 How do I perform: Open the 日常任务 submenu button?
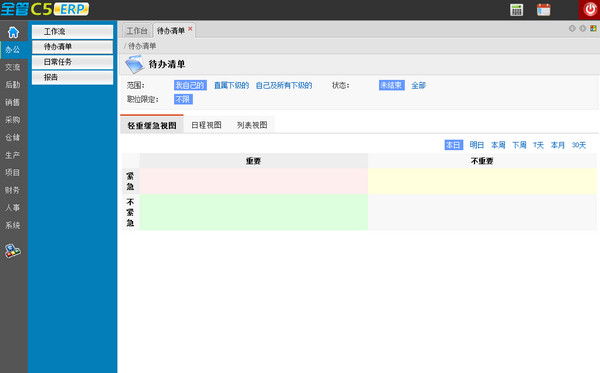[x=72, y=62]
